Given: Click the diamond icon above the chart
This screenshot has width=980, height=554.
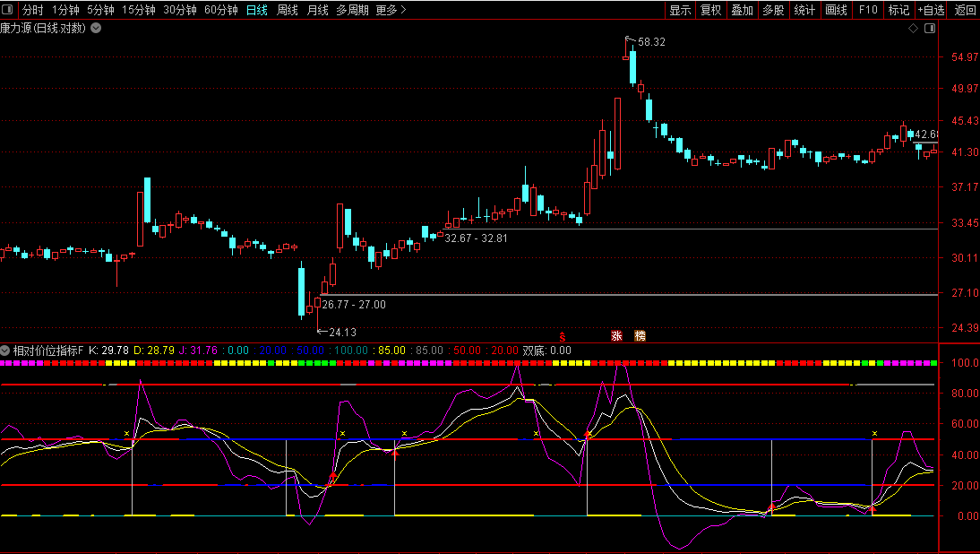Looking at the screenshot, I should pos(913,28).
